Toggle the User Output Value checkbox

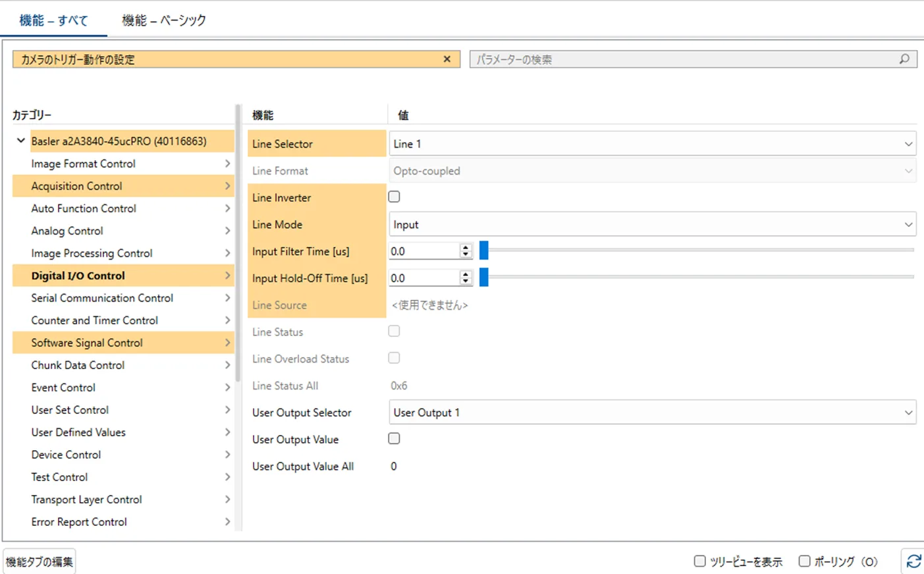394,438
